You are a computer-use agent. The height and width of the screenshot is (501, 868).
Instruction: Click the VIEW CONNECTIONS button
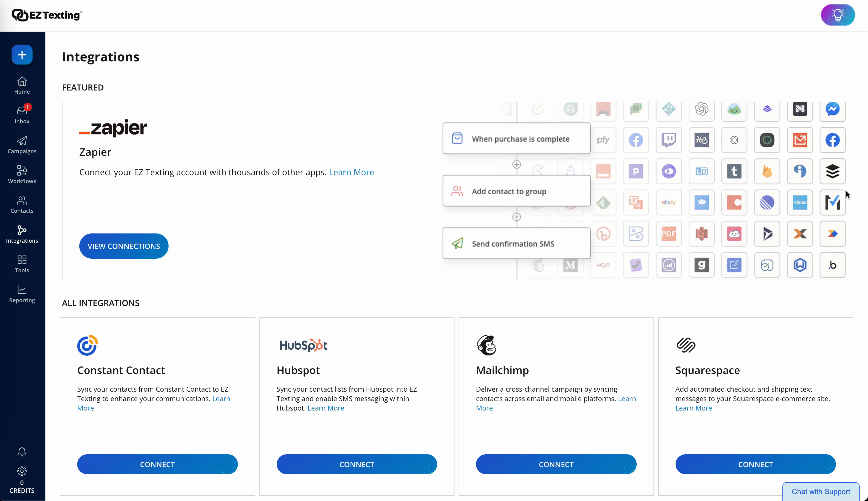click(124, 246)
